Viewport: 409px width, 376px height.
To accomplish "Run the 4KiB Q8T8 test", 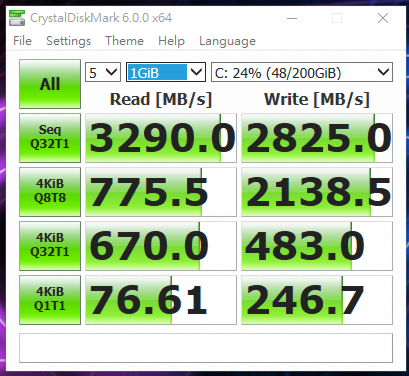I will point(50,192).
